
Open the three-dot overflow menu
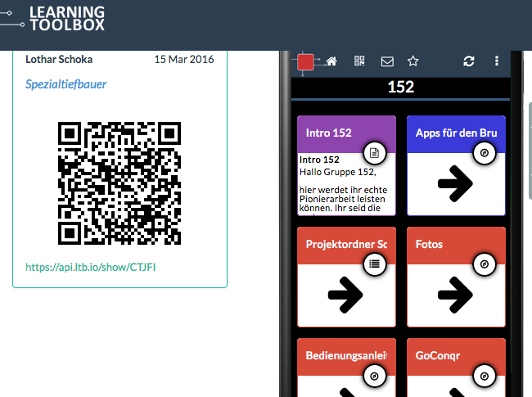tap(497, 61)
